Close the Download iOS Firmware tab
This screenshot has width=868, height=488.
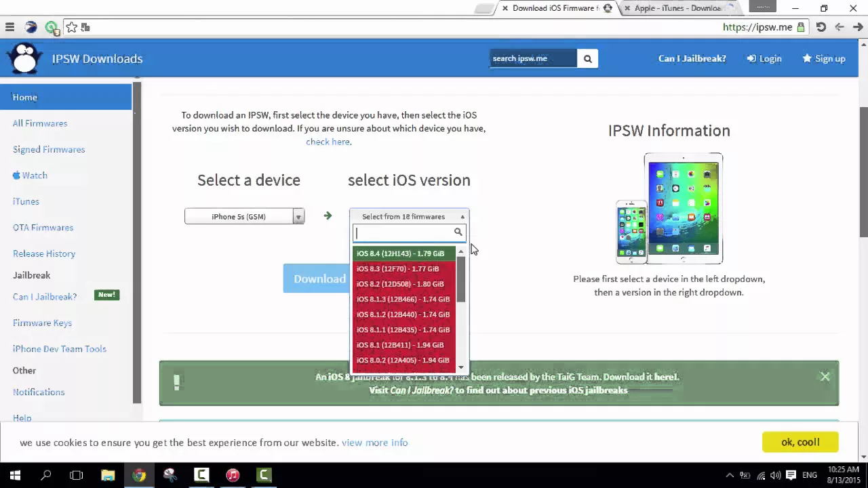[505, 8]
